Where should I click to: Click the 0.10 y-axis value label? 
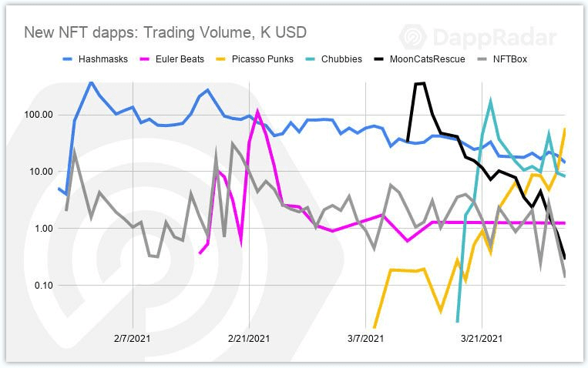click(44, 286)
